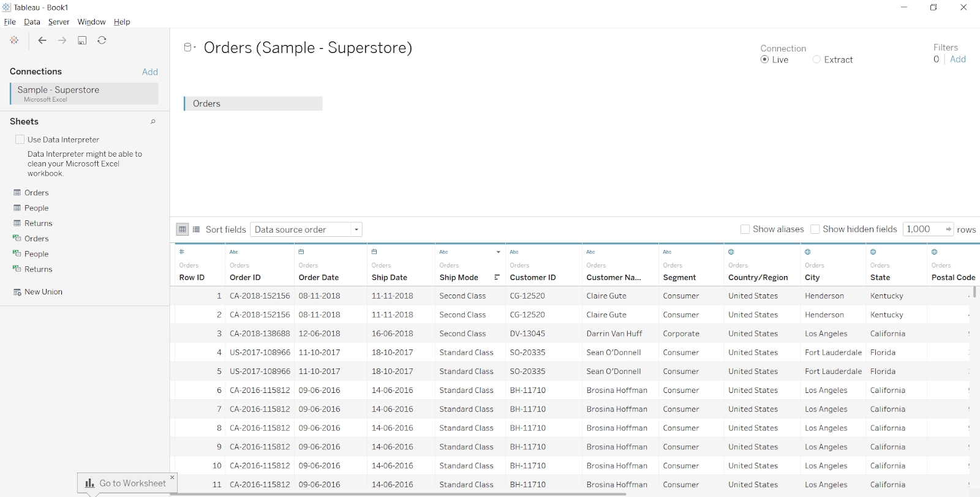Toggle the Show hidden fields checkbox
The width and height of the screenshot is (980, 497).
tap(815, 229)
